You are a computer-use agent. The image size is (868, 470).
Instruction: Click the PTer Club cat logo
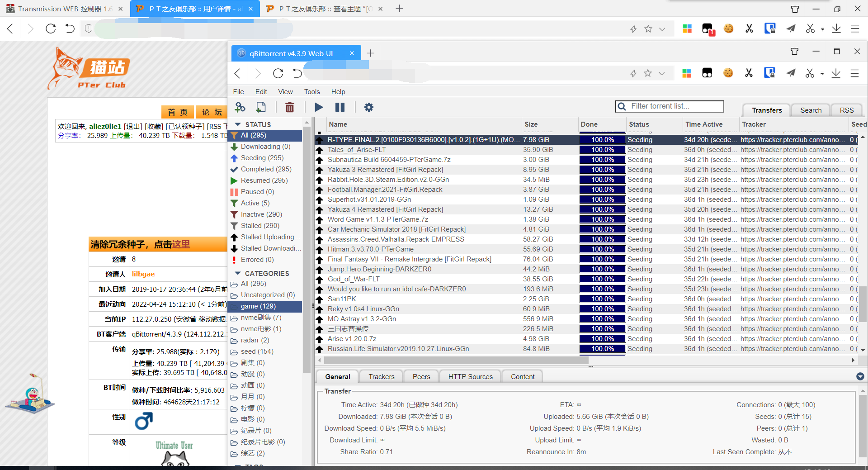coord(89,69)
